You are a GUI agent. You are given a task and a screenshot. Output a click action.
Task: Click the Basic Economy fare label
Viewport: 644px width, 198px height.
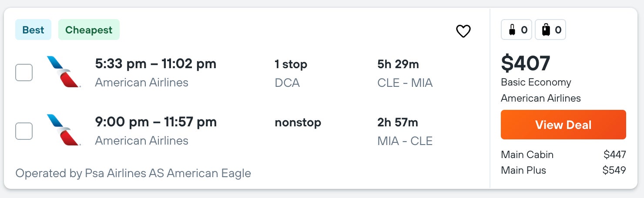click(536, 82)
